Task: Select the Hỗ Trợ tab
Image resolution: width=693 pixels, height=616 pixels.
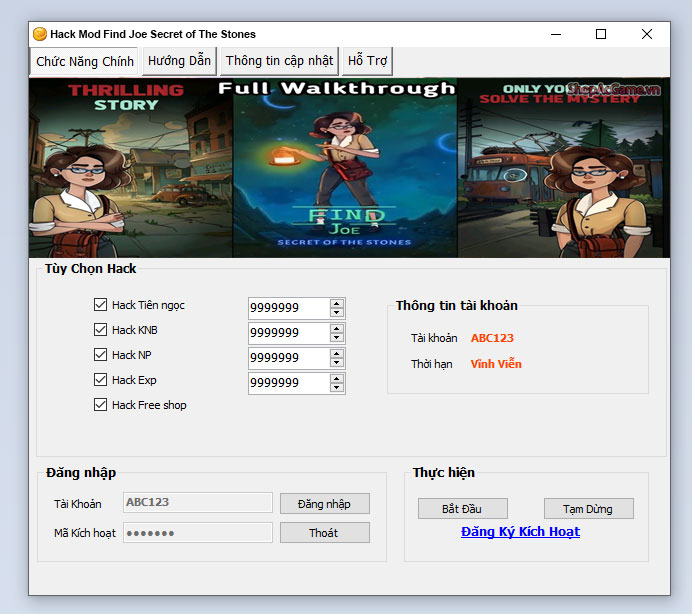Action: 367,61
